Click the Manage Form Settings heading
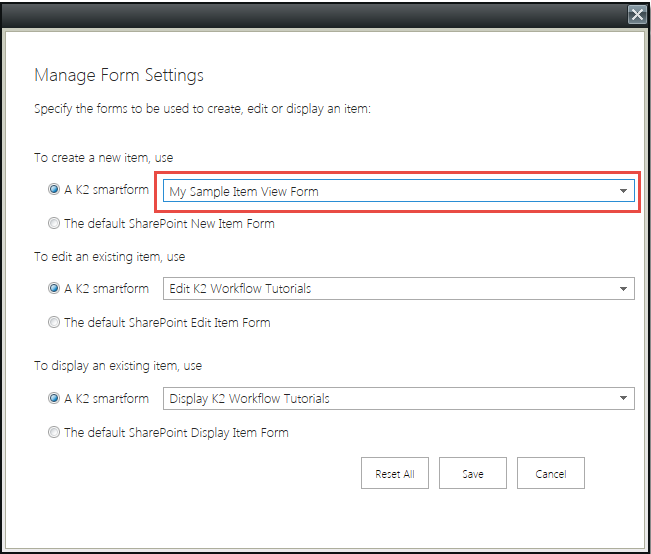 click(x=119, y=75)
